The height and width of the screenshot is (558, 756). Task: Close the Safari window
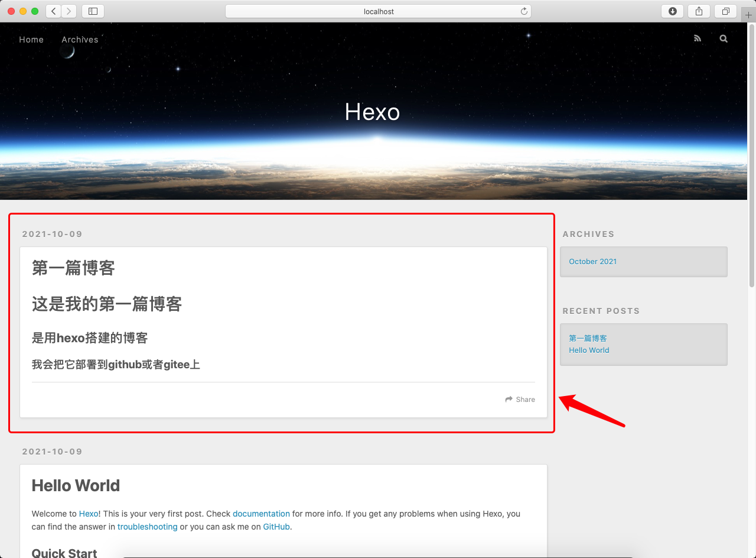(11, 11)
